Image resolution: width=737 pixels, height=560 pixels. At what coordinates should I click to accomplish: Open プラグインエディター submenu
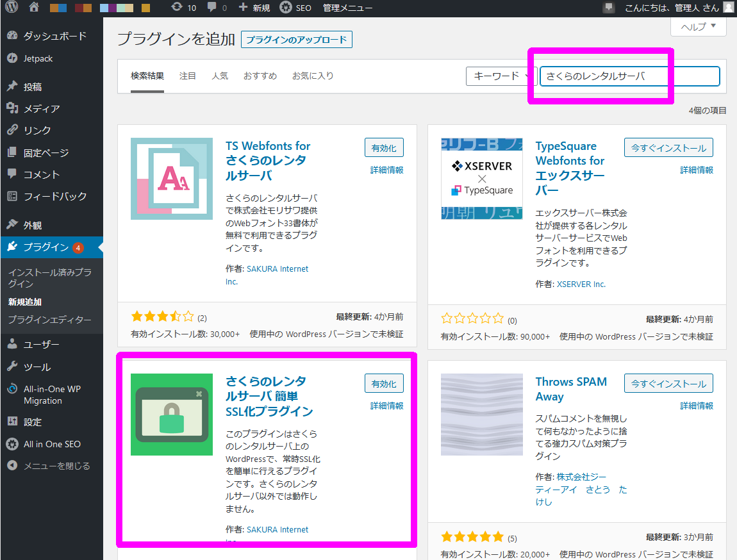[49, 320]
